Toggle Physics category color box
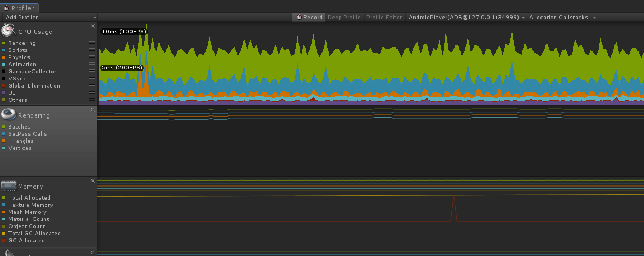 (x=3, y=57)
